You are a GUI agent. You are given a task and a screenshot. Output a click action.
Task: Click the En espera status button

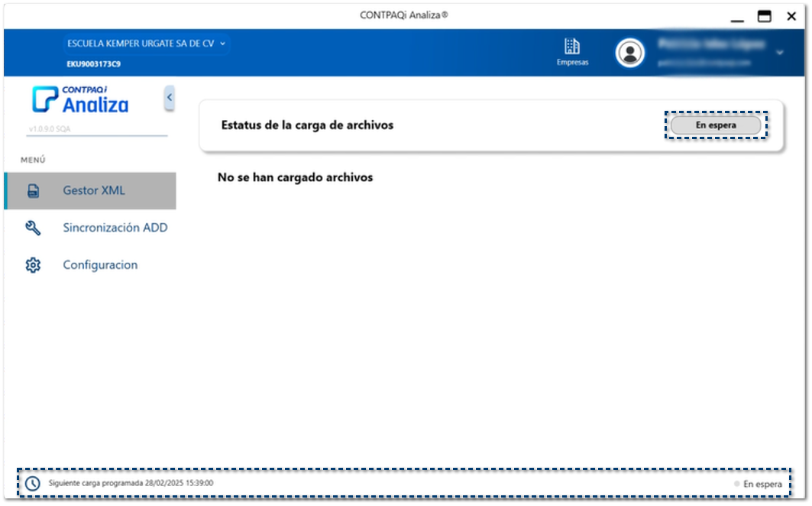click(x=716, y=125)
